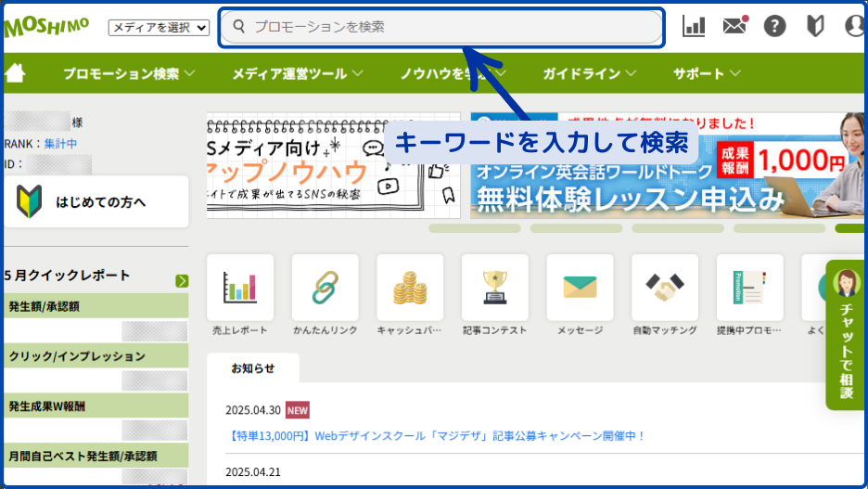This screenshot has width=868, height=489.
Task: Open the マジデザ campaign news link
Action: point(435,435)
